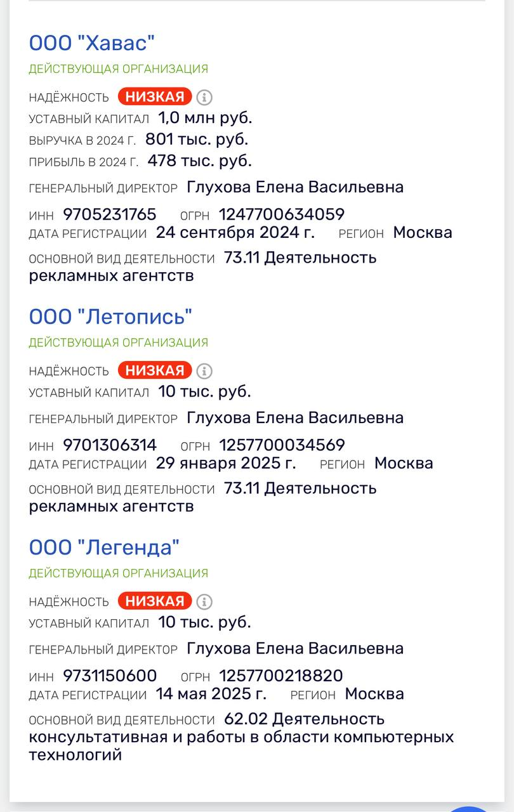The image size is (514, 812).
Task: Click the reliability info icon for Легенда
Action: coord(204,601)
